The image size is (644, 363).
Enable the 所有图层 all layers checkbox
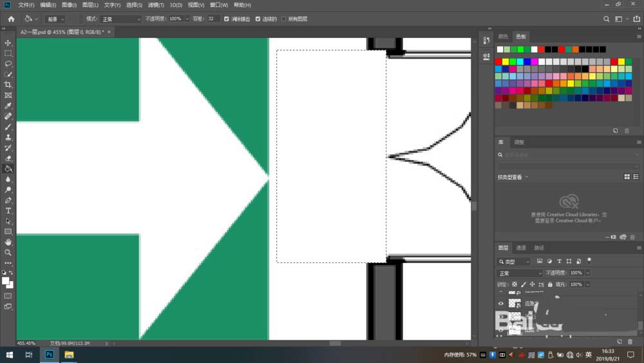pyautogui.click(x=283, y=19)
